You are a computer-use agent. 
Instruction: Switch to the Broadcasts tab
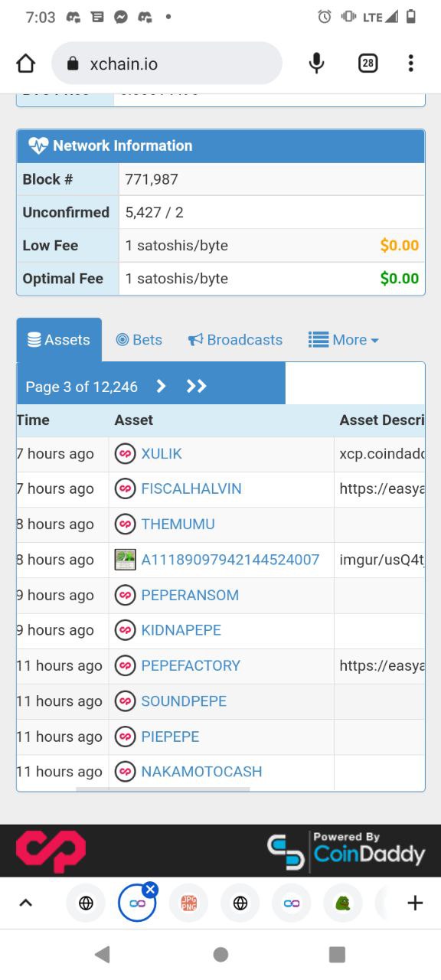(x=235, y=340)
